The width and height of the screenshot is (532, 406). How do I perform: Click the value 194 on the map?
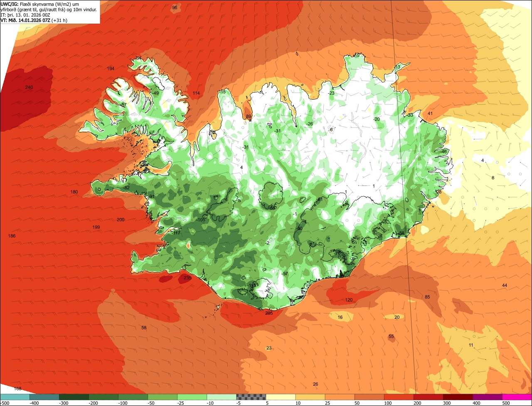(x=111, y=68)
